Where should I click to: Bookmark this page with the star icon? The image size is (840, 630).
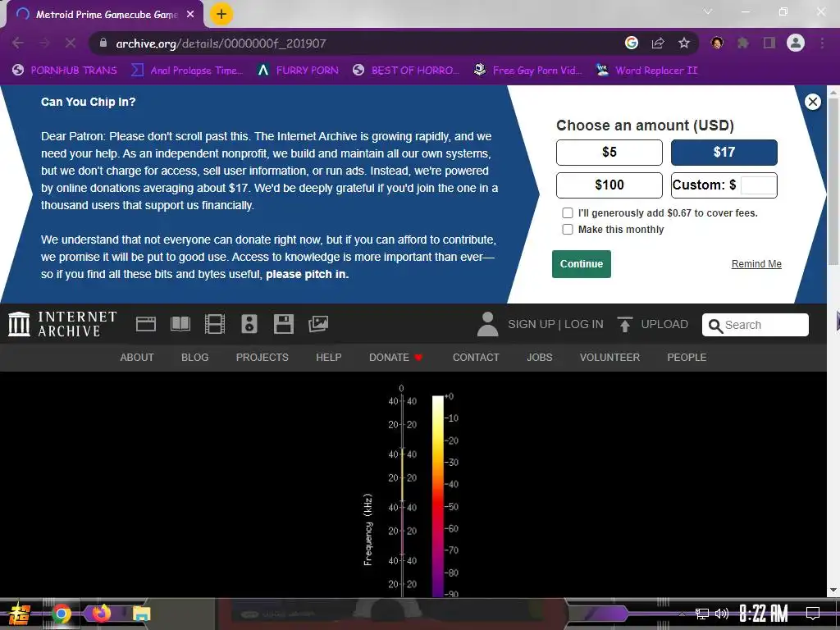click(684, 43)
